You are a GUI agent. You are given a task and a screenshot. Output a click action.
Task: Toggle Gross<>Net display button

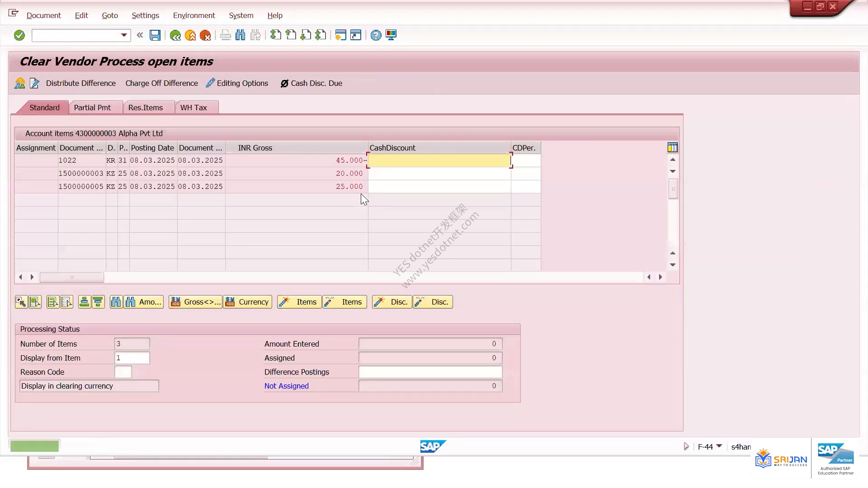tap(196, 302)
